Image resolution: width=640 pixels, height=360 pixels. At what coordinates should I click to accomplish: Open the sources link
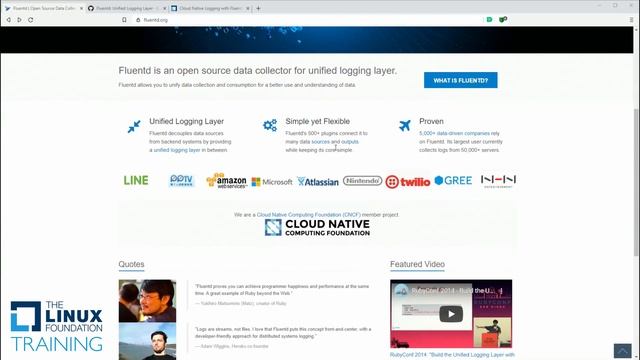[320, 142]
